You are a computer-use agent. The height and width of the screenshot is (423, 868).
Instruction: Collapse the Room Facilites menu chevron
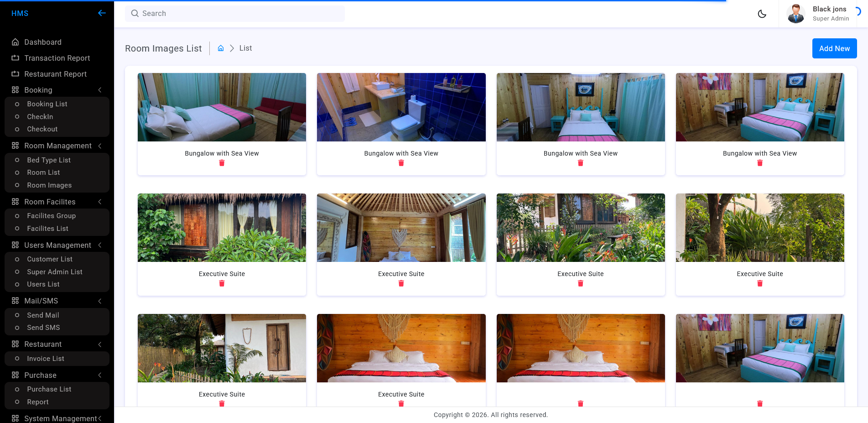pos(100,202)
